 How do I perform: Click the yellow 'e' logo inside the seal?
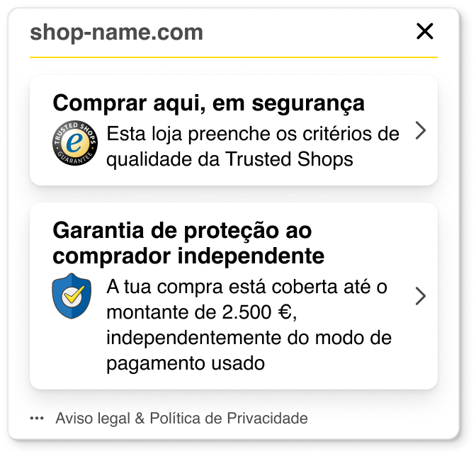point(75,144)
